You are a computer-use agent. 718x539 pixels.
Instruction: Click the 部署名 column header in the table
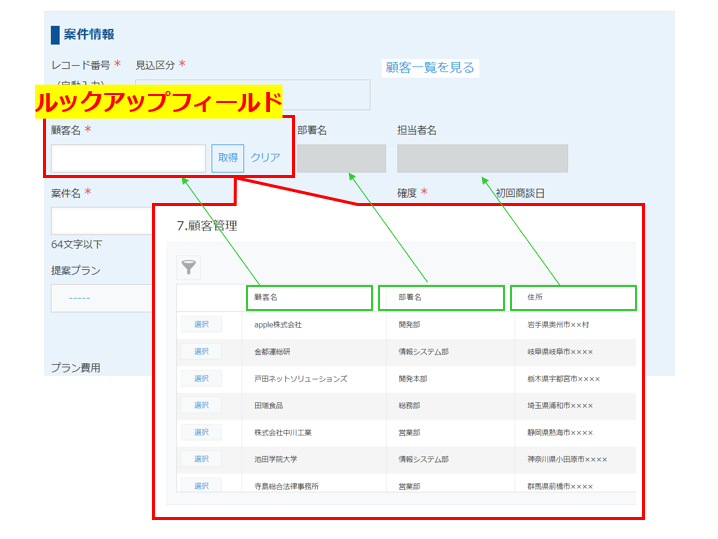441,298
